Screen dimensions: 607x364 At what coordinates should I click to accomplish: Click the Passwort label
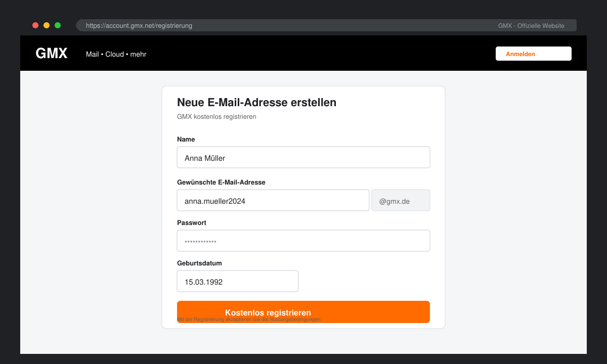[x=192, y=222]
